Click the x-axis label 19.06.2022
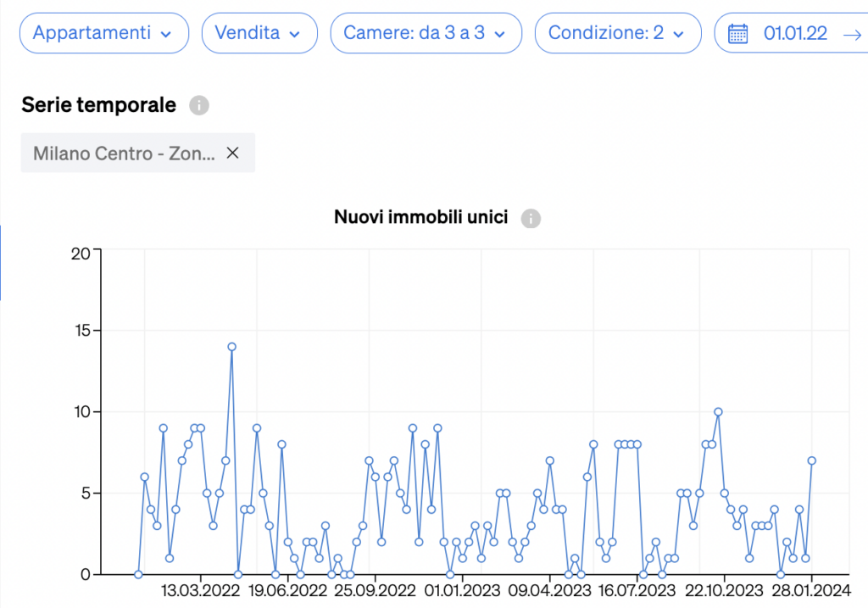868x608 pixels. (x=288, y=591)
